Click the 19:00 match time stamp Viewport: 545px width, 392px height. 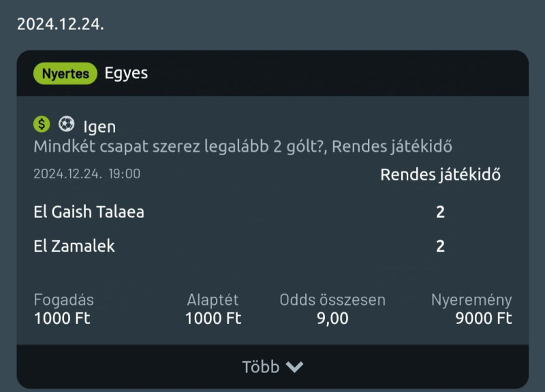(x=124, y=174)
